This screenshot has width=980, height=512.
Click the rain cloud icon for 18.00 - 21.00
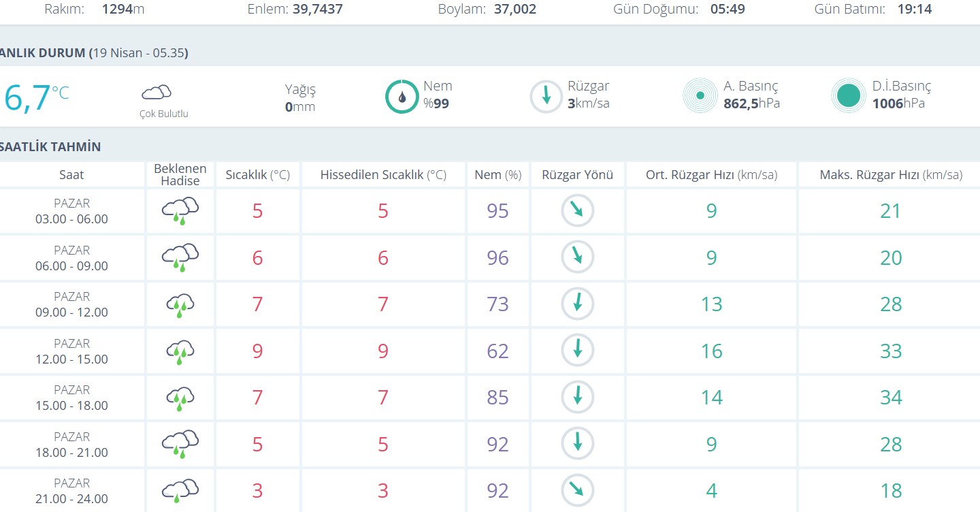[x=180, y=444]
